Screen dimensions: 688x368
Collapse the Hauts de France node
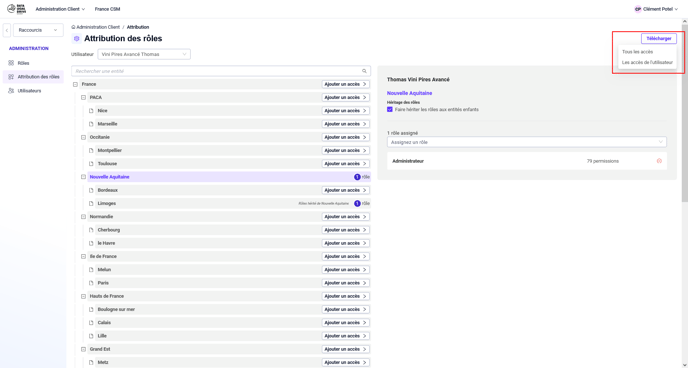83,296
